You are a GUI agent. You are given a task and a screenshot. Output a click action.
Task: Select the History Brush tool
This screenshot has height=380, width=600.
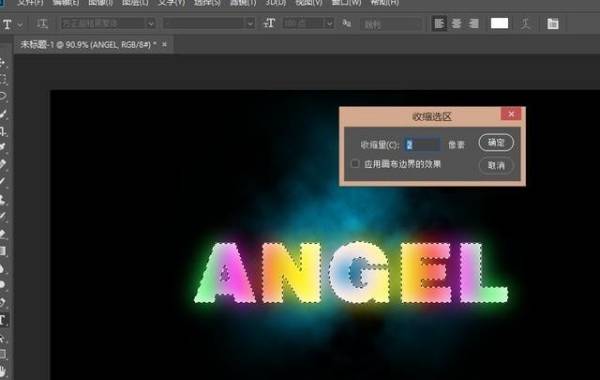click(x=3, y=217)
